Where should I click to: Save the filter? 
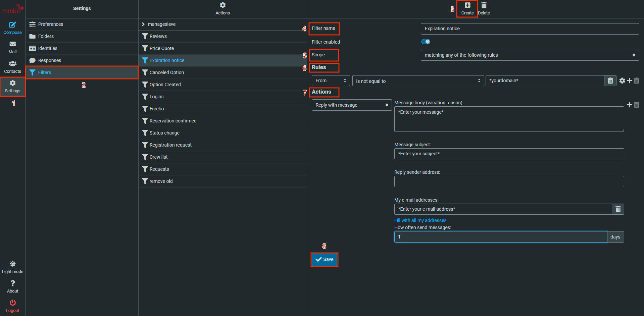(324, 259)
